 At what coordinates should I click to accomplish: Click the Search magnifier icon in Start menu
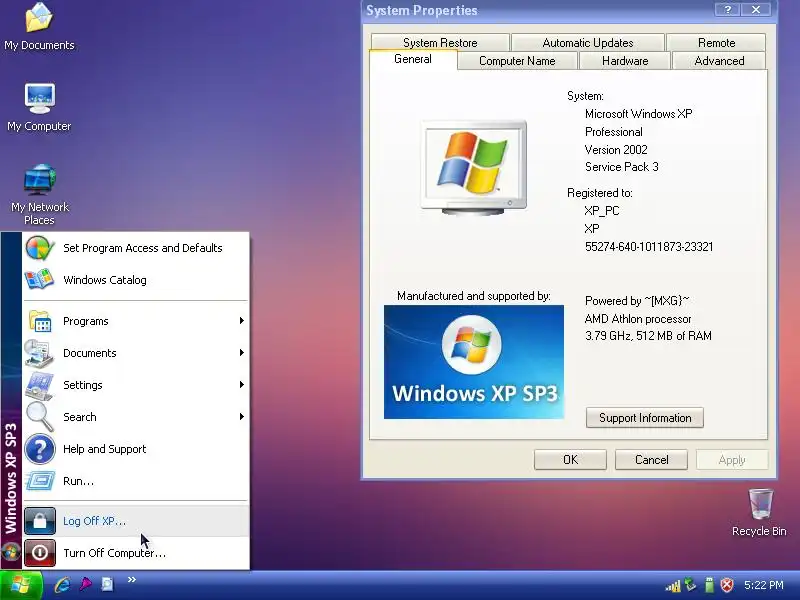click(40, 417)
